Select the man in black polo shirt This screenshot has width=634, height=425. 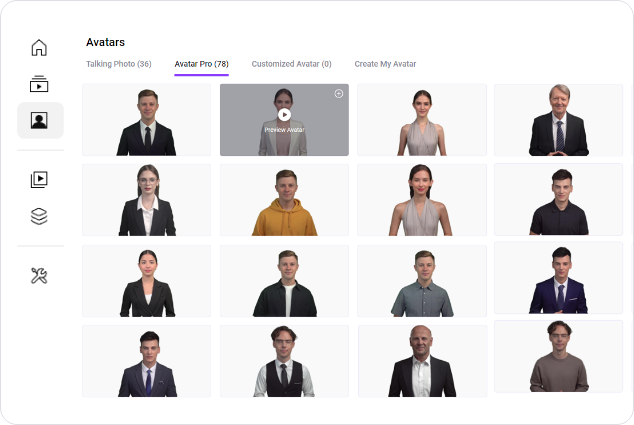(558, 200)
